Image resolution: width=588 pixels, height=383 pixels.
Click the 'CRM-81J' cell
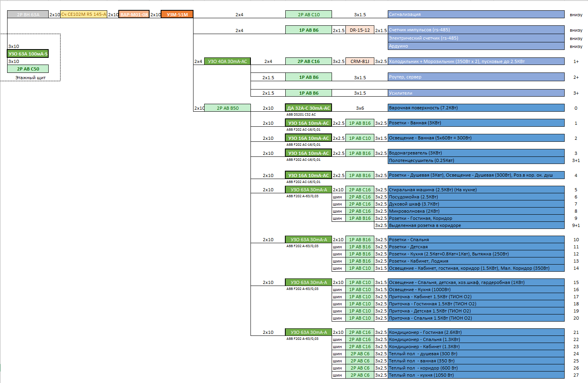click(360, 61)
